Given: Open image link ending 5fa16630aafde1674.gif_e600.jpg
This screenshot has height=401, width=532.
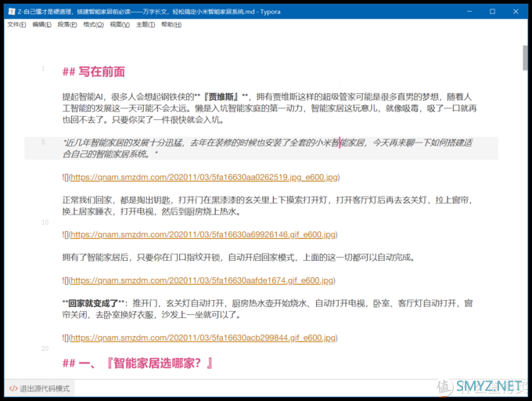Looking at the screenshot, I should coord(202,280).
